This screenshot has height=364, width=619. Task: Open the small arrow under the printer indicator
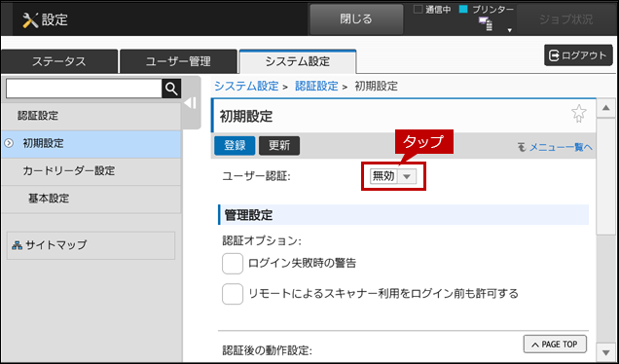coord(510,30)
